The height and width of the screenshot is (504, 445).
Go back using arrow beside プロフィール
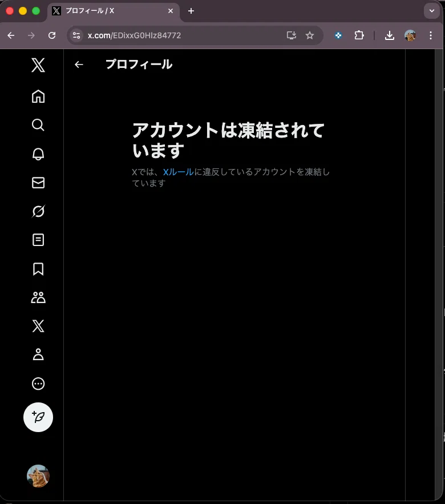(x=79, y=64)
